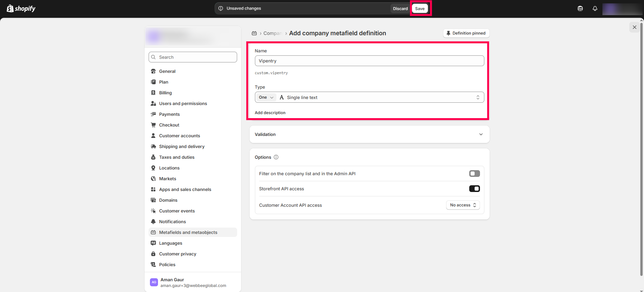Viewport: 644px width, 292px height.
Task: Click the Shopify logo icon
Action: pyautogui.click(x=10, y=8)
